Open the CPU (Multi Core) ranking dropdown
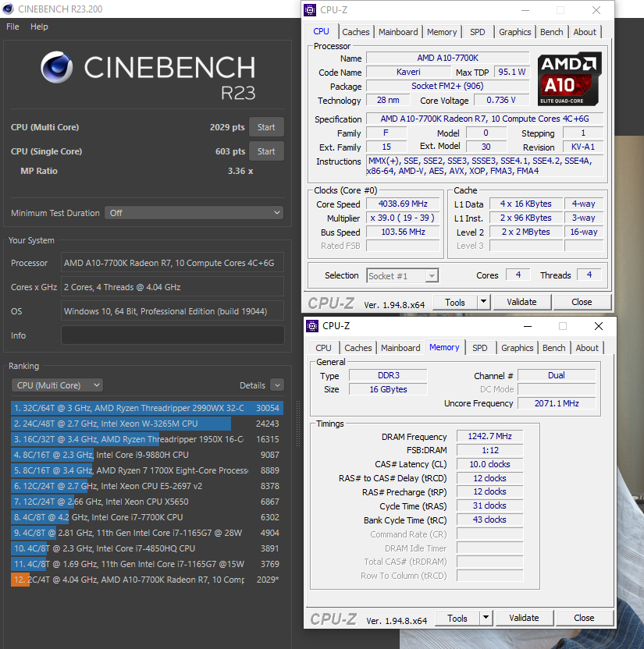Screen dimensions: 644x649 (57, 385)
